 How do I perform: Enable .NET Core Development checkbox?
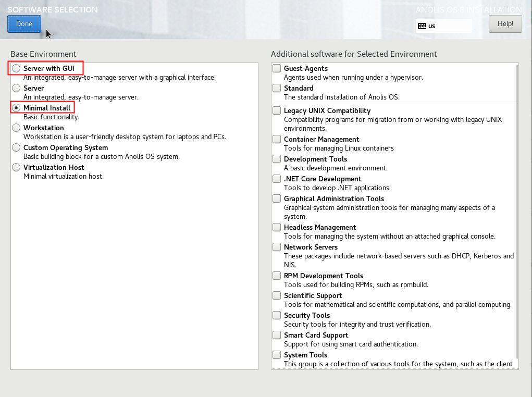277,179
